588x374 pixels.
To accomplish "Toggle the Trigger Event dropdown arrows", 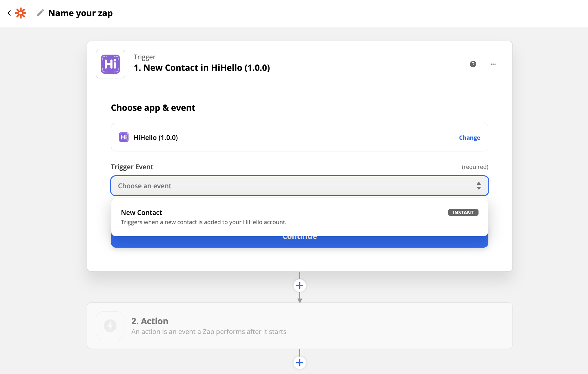I will [x=479, y=186].
